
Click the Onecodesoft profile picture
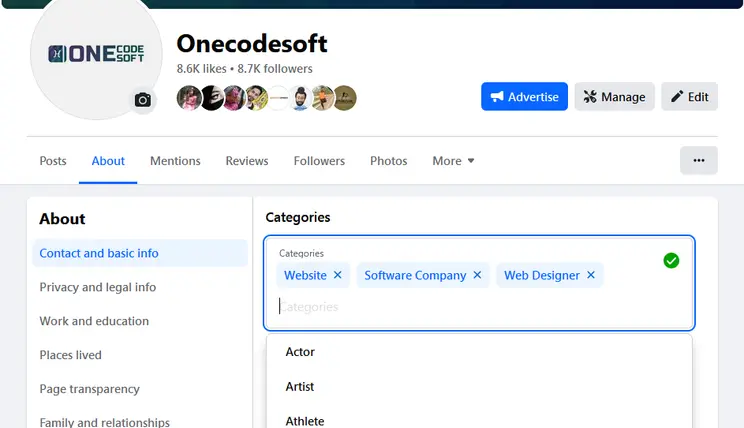[96, 54]
